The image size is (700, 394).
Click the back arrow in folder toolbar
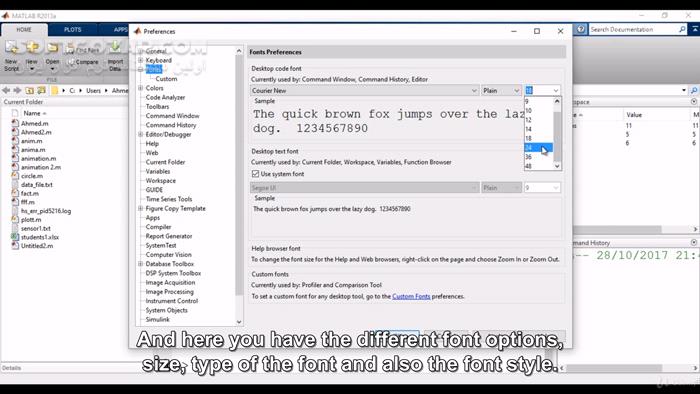tap(6, 90)
